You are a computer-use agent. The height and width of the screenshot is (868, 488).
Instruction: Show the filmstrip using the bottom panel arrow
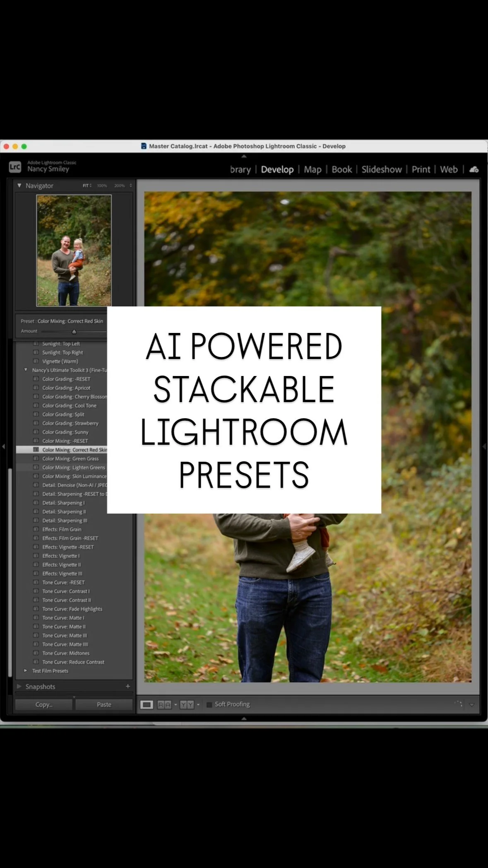coord(244,719)
